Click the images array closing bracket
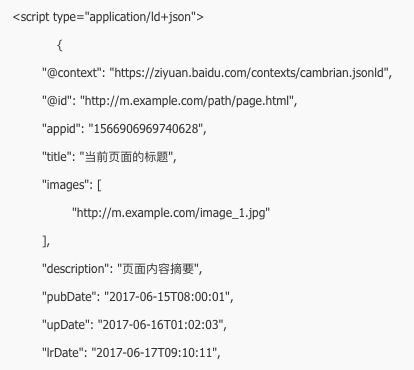414x370 pixels. 45,241
